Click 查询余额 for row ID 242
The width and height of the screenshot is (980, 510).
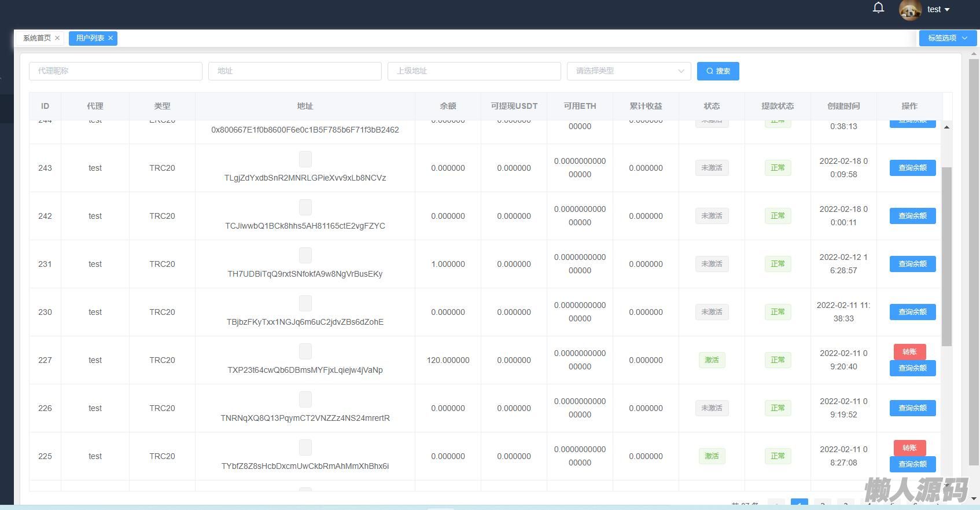tap(912, 216)
